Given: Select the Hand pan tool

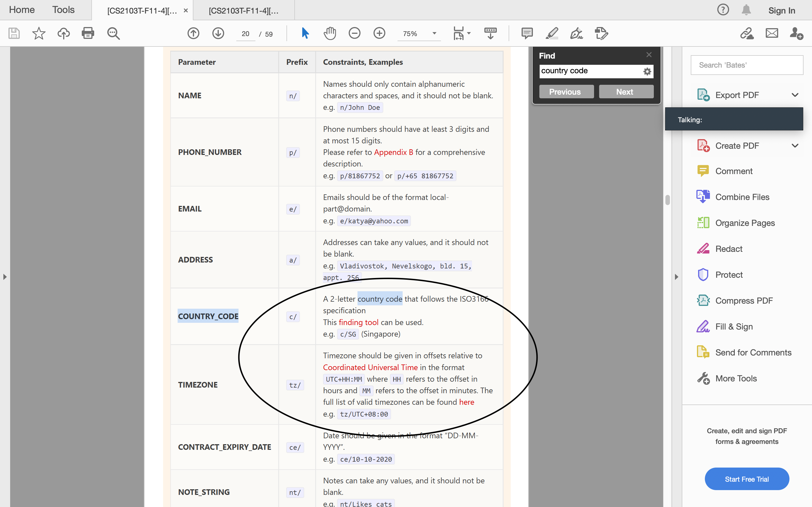Looking at the screenshot, I should pos(330,33).
